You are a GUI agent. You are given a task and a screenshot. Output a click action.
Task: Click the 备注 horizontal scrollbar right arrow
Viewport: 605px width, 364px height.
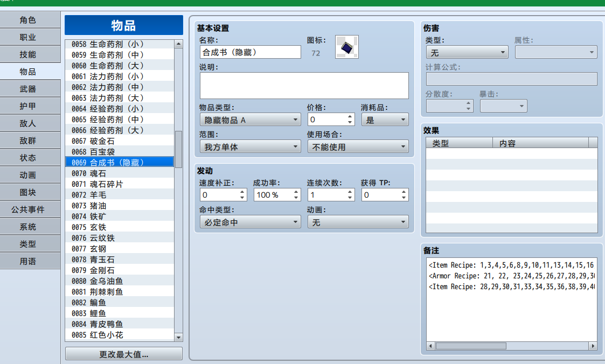593,346
